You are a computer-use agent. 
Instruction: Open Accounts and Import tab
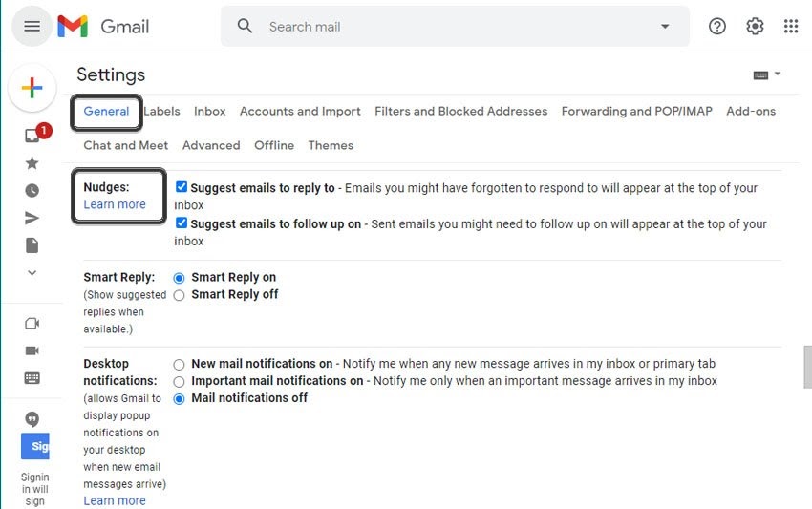click(300, 112)
